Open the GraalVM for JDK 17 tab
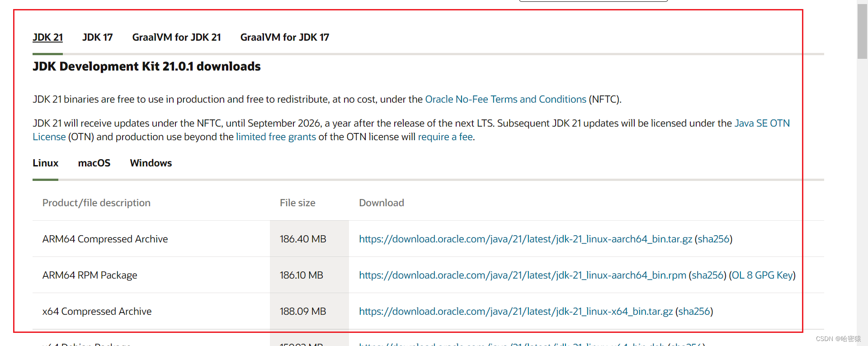This screenshot has width=868, height=346. pyautogui.click(x=285, y=37)
